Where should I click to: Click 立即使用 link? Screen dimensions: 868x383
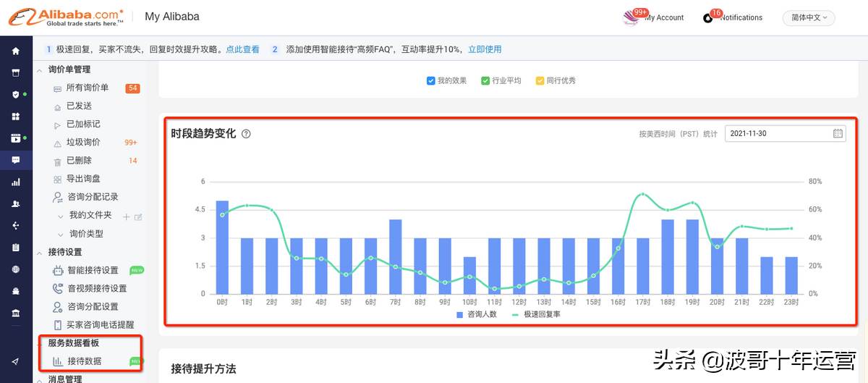point(485,49)
